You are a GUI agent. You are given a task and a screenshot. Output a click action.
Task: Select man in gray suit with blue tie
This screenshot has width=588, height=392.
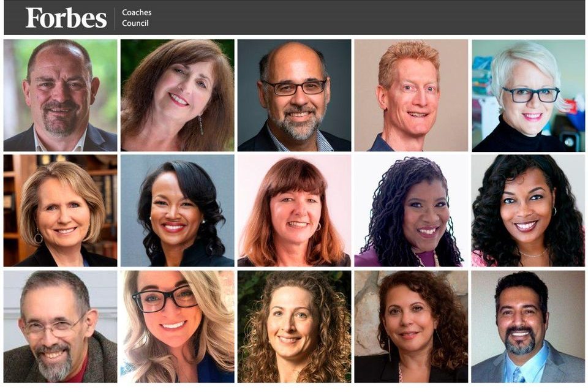pos(529,326)
